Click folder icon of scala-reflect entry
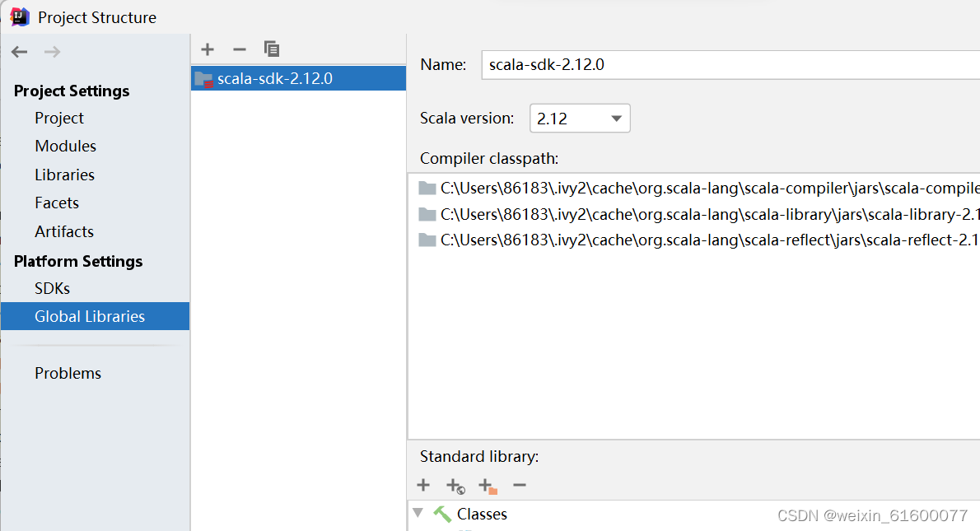Image resolution: width=980 pixels, height=531 pixels. [427, 240]
